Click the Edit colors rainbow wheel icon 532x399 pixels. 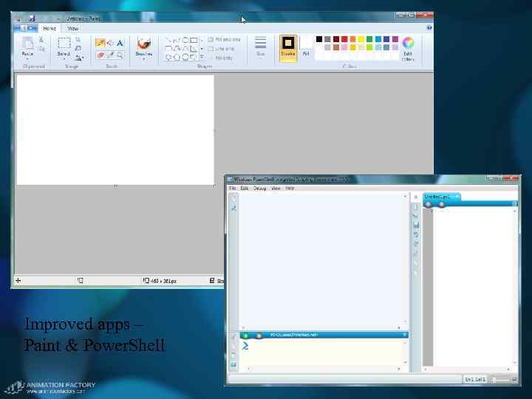click(408, 43)
